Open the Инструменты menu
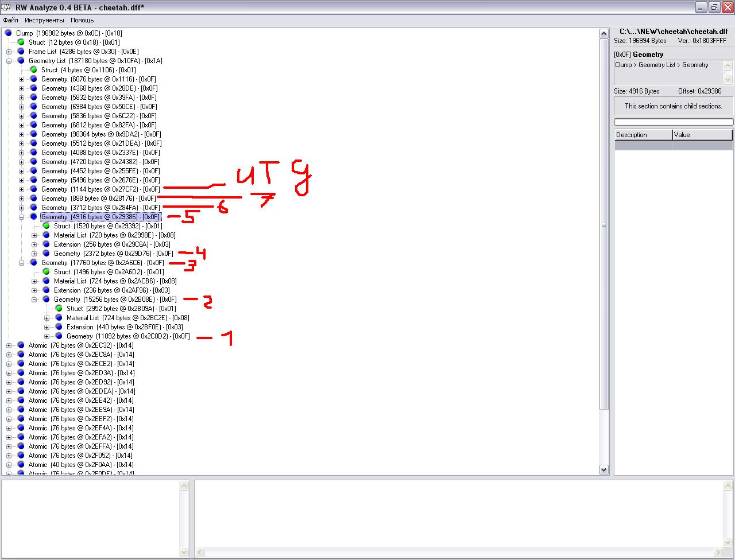 44,20
